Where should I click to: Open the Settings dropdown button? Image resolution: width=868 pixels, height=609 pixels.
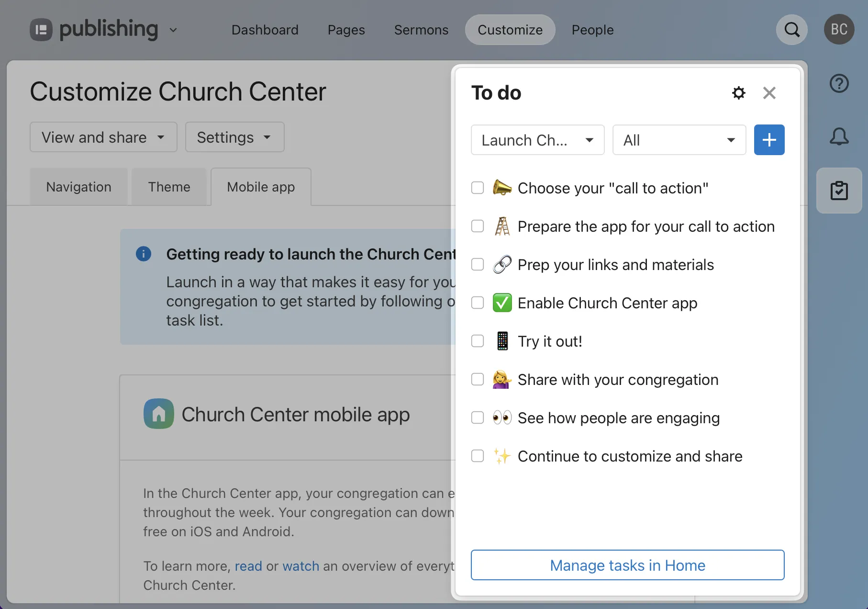tap(234, 137)
